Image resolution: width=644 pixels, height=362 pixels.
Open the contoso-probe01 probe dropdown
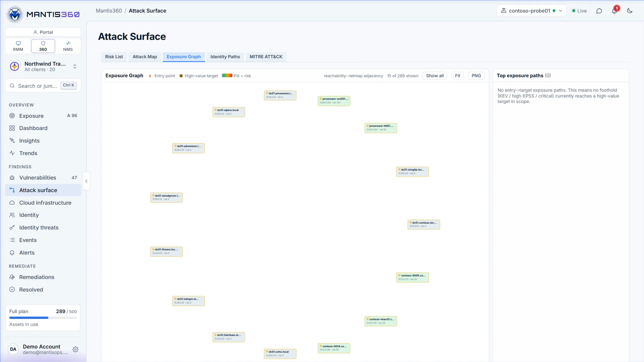(531, 11)
